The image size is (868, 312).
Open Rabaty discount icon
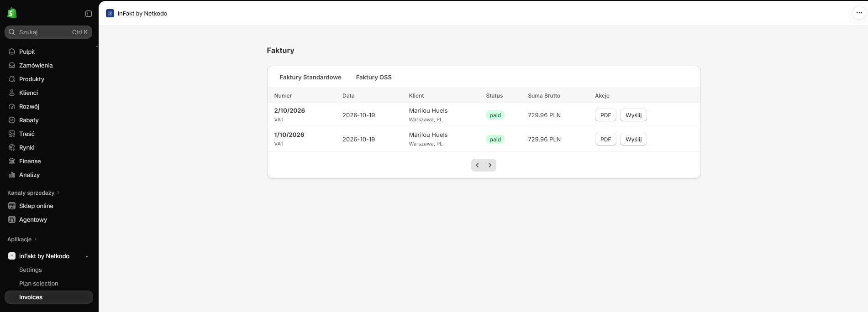tap(12, 120)
